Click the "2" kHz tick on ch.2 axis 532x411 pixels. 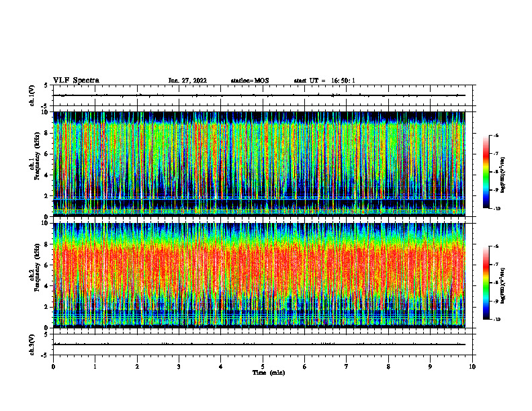47,307
